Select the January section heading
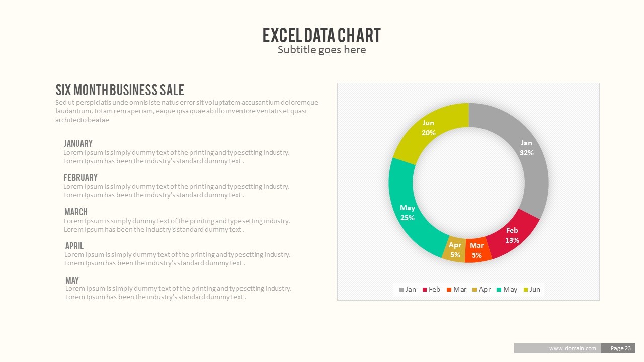This screenshot has height=362, width=644. 78,143
